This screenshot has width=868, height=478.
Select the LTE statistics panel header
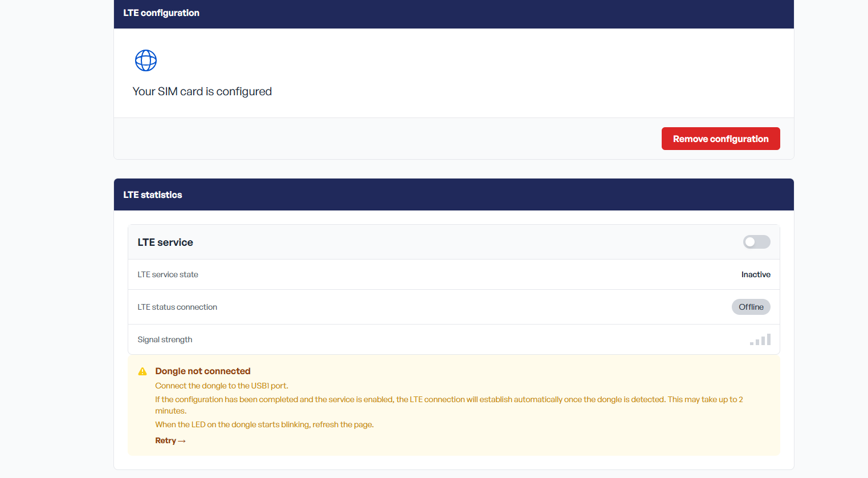tap(153, 195)
